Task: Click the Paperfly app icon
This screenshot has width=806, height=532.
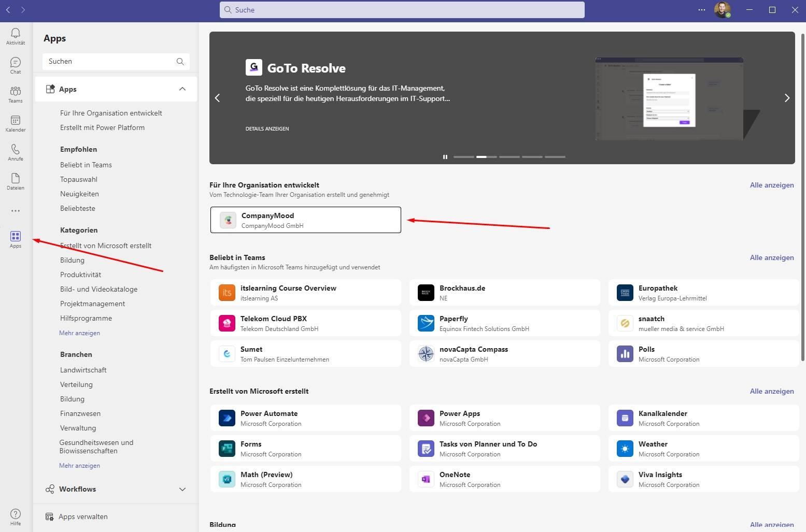Action: tap(426, 323)
